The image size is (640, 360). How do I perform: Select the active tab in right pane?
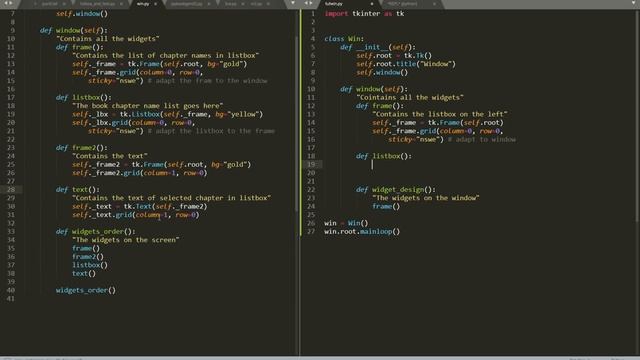pyautogui.click(x=334, y=4)
